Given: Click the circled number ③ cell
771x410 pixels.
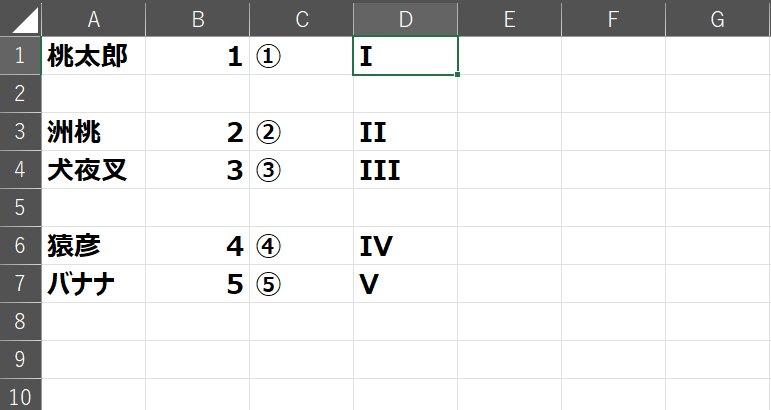Looking at the screenshot, I should [301, 170].
